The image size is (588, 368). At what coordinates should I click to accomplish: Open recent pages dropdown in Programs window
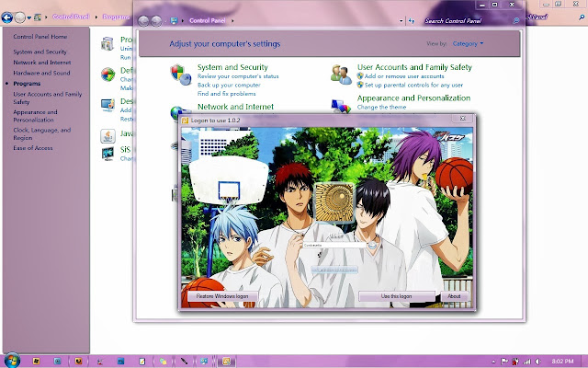[28, 17]
